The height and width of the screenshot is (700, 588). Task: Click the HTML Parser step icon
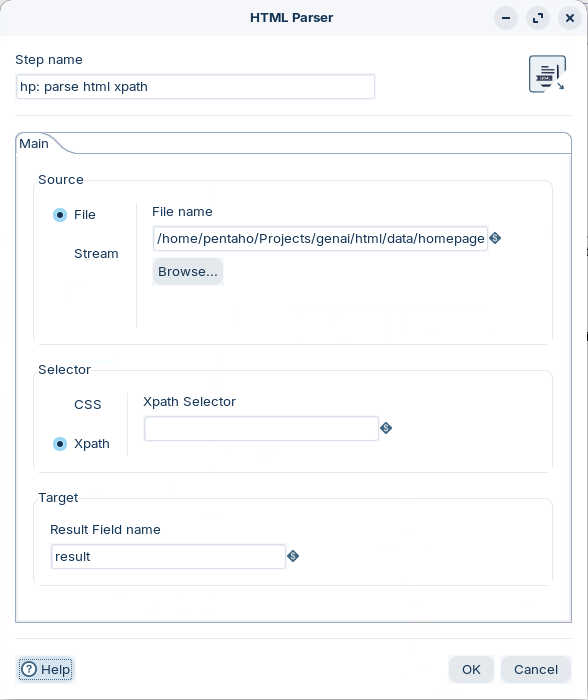[x=547, y=74]
